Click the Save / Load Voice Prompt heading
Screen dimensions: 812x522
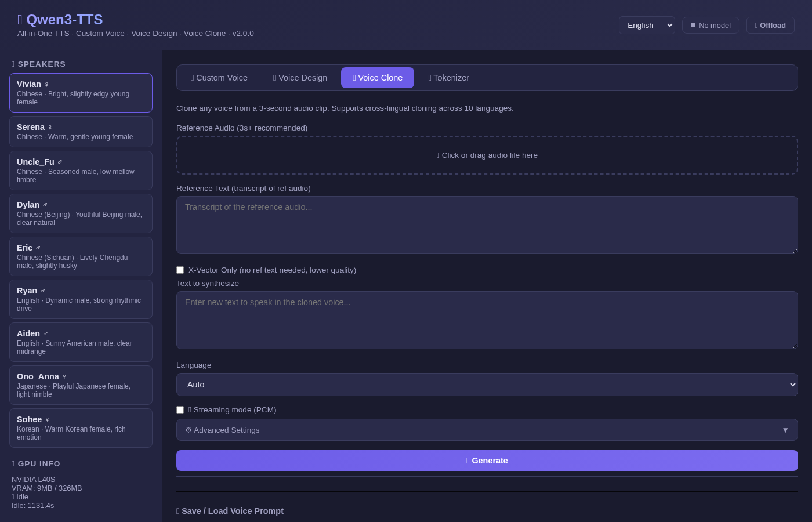tap(230, 511)
